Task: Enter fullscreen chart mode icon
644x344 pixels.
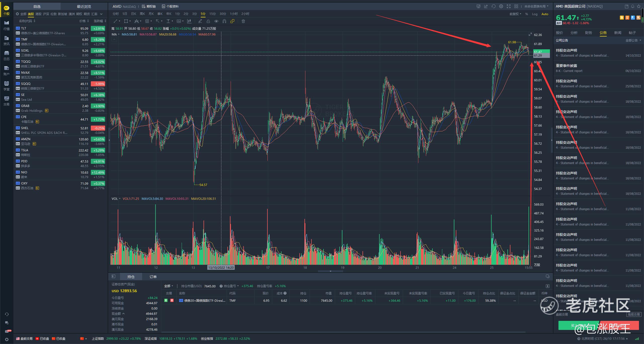Action: (509, 6)
